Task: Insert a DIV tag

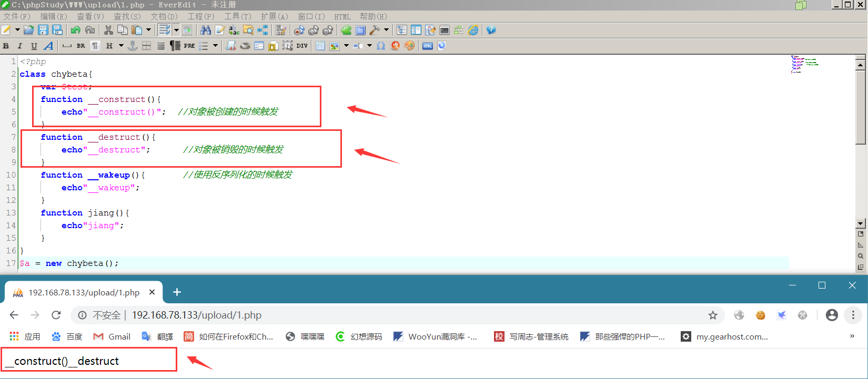Action: (302, 46)
